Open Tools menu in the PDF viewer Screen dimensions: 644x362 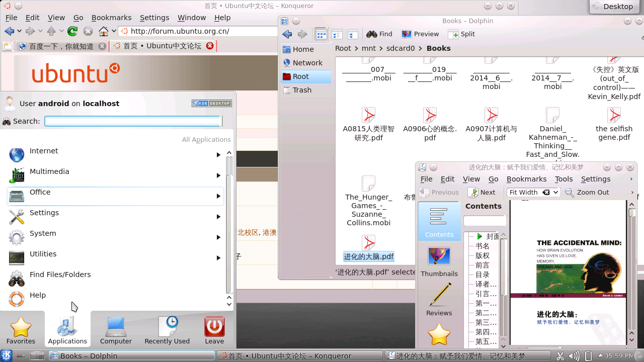coord(563,179)
